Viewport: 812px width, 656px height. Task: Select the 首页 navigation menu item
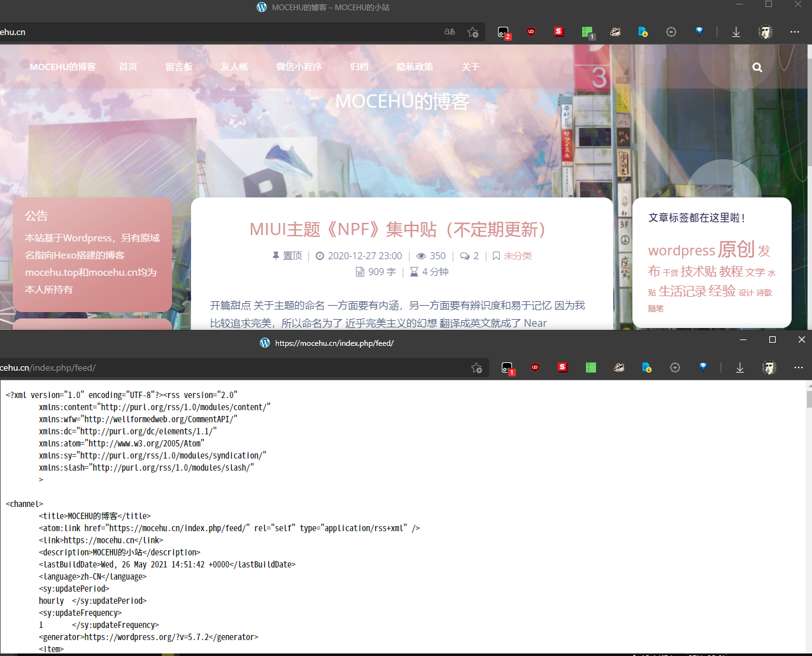click(x=127, y=66)
